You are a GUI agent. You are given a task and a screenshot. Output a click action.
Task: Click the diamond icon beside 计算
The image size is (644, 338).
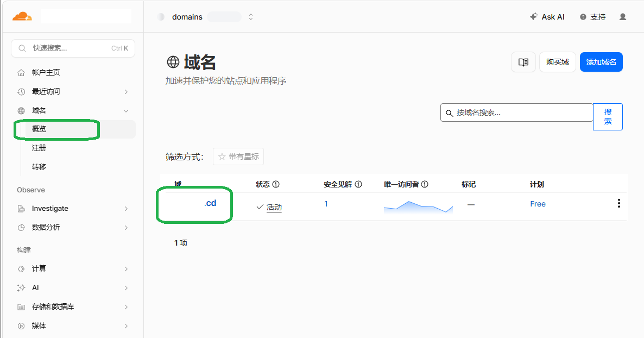coord(21,269)
